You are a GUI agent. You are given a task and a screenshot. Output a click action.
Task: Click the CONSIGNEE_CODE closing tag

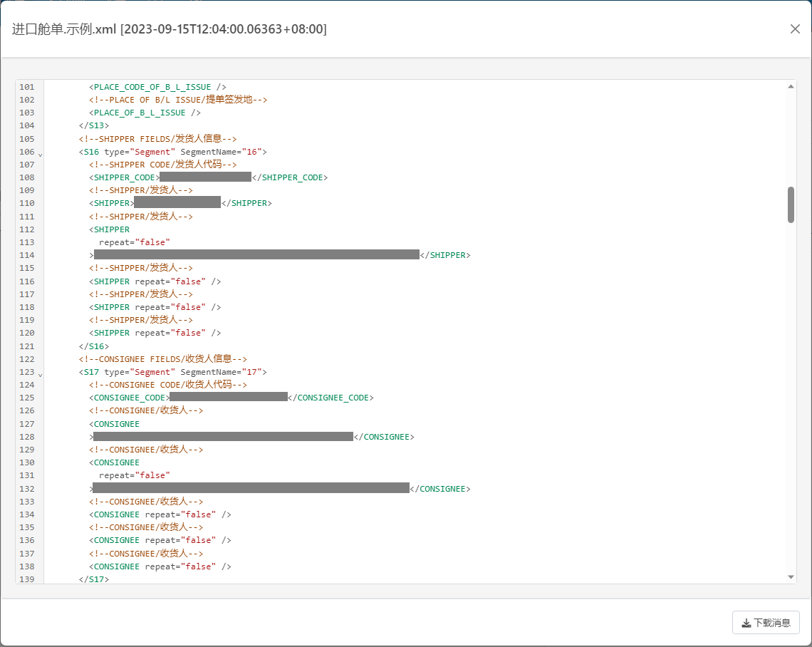point(330,398)
